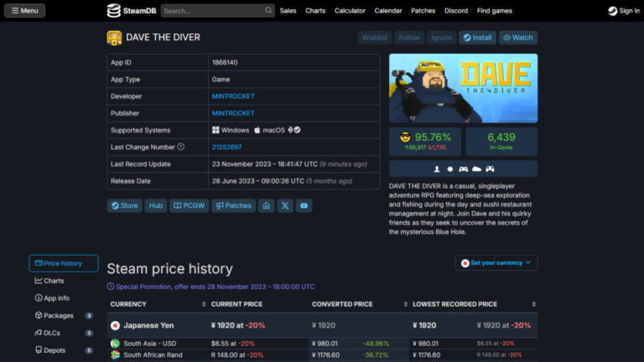
Task: Click the SteamDB logo
Action: pyautogui.click(x=132, y=11)
